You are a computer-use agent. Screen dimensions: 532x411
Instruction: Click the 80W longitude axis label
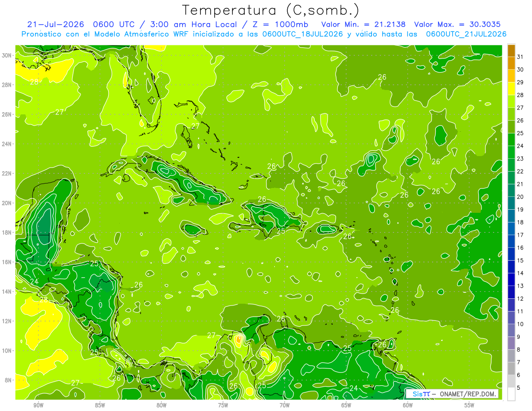click(x=161, y=405)
